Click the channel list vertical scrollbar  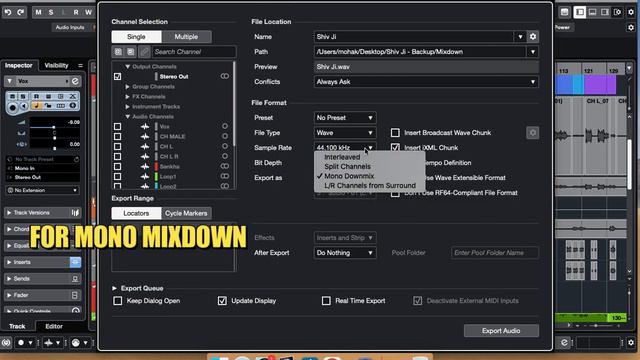point(234,104)
